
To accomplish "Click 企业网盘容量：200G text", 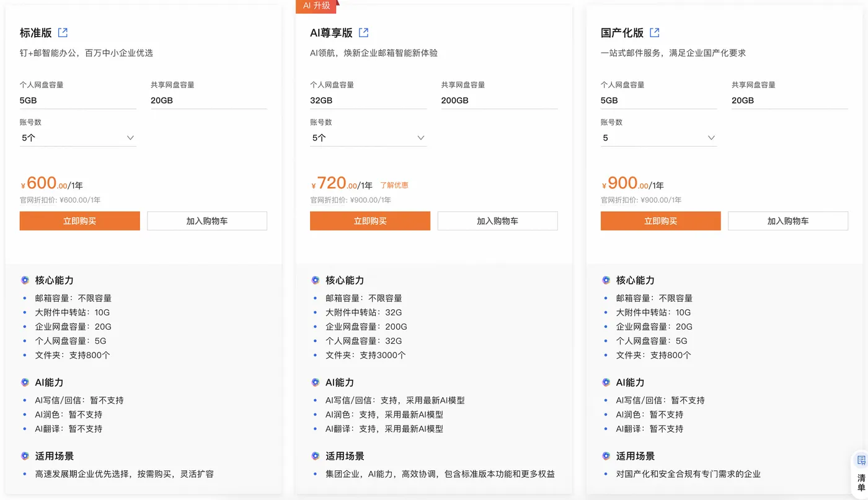I will 366,327.
